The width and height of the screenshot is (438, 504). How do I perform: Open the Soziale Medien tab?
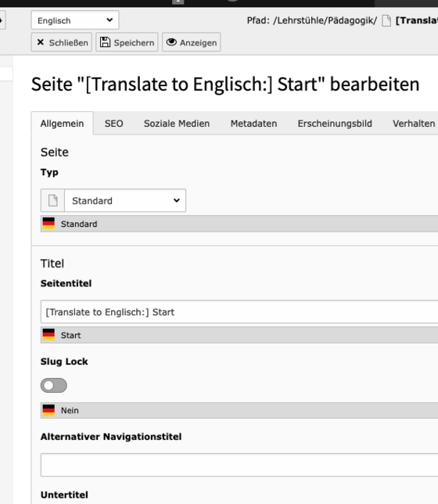point(177,124)
